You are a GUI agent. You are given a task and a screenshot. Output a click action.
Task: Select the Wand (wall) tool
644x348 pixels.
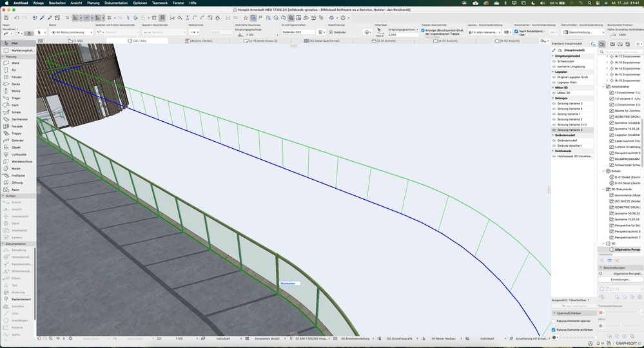coord(15,63)
